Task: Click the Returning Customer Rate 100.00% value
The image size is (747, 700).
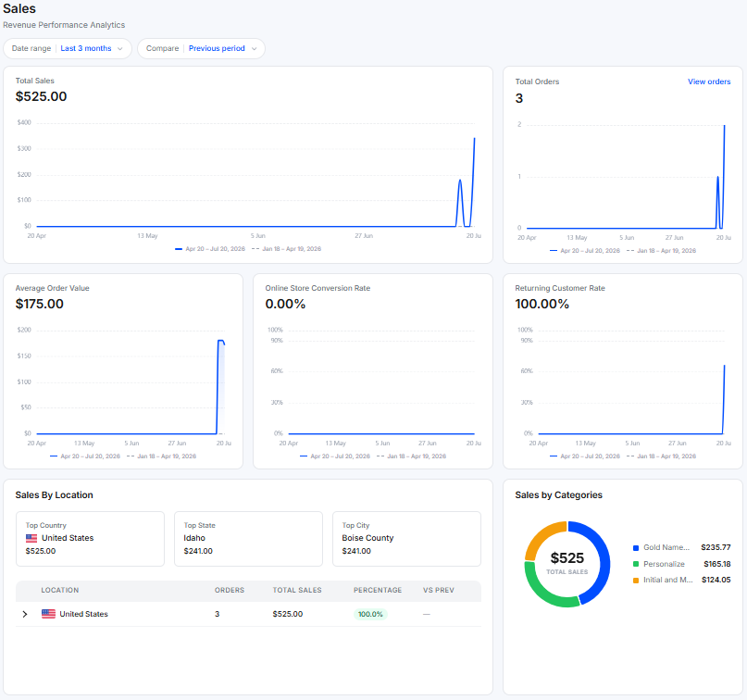Action: coord(542,304)
